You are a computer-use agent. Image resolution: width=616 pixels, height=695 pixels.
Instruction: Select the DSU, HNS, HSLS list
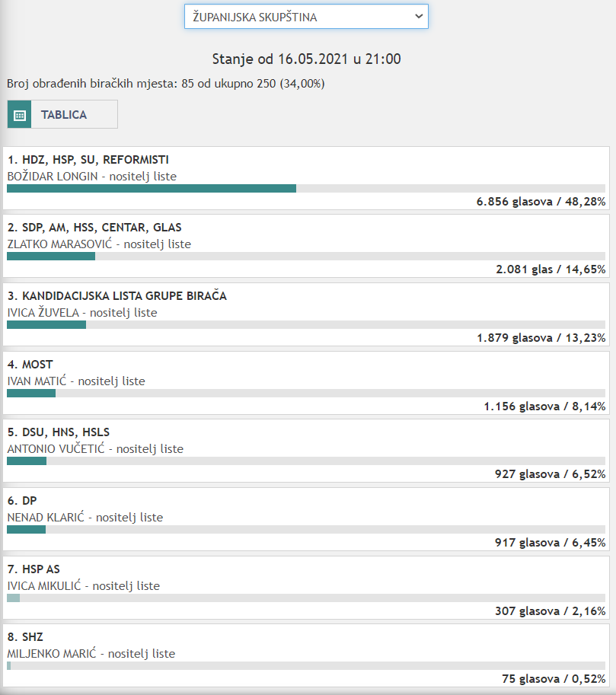(61, 432)
